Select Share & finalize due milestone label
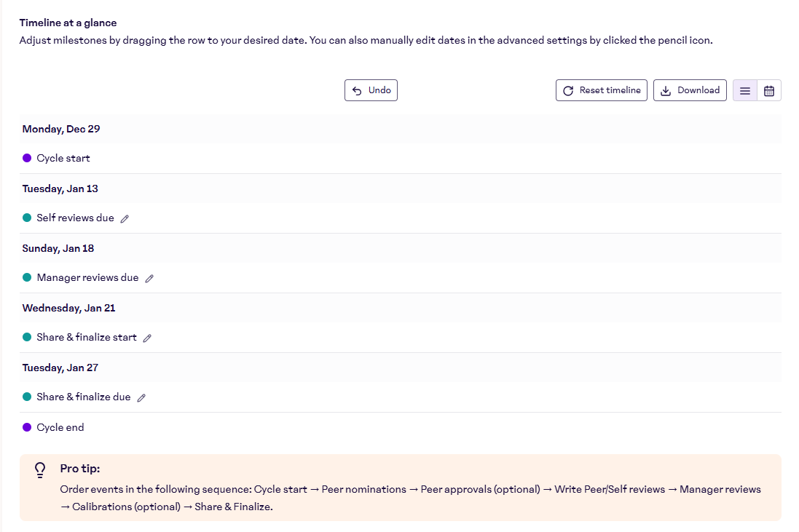Screen dimensions: 799x532 click(84, 397)
